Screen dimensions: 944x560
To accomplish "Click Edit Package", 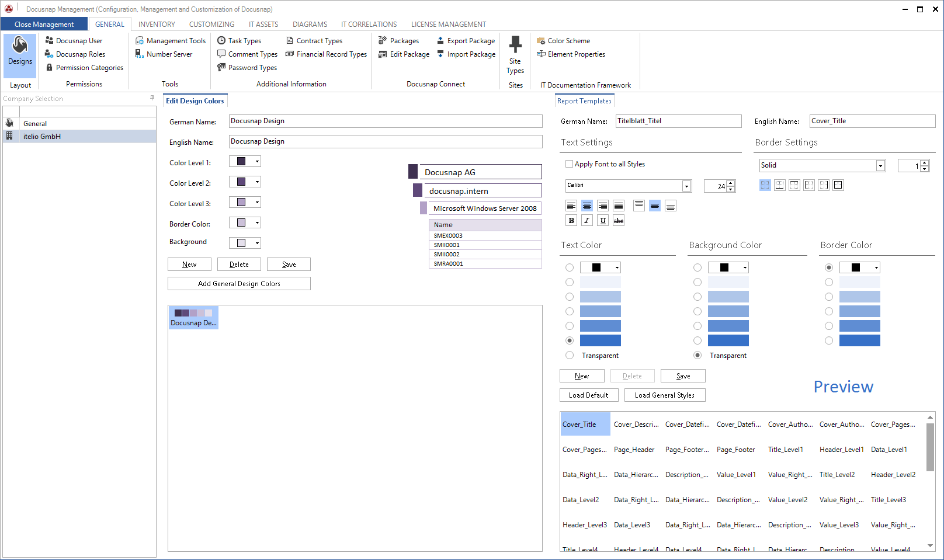I will [404, 54].
